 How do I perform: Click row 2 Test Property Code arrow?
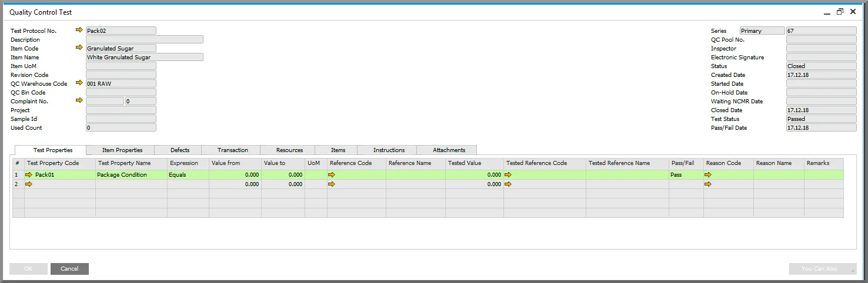[x=29, y=184]
